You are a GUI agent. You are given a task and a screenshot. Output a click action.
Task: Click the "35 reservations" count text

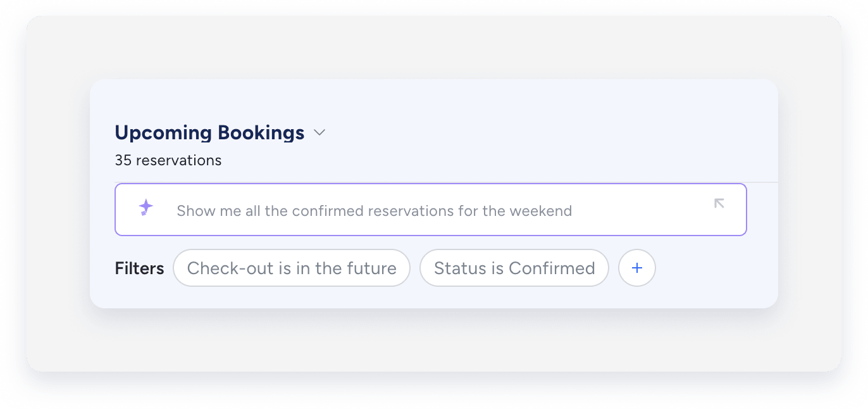(168, 160)
